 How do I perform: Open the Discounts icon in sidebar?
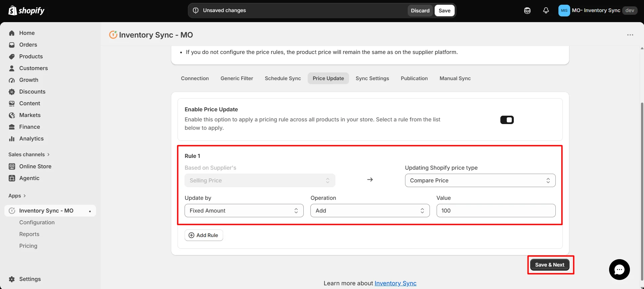click(x=12, y=92)
